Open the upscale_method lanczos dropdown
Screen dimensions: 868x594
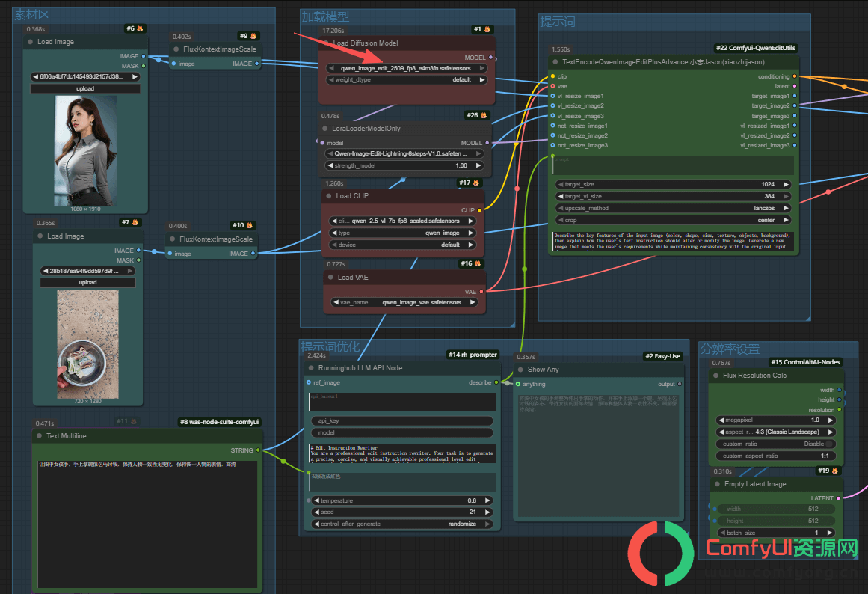pos(673,208)
